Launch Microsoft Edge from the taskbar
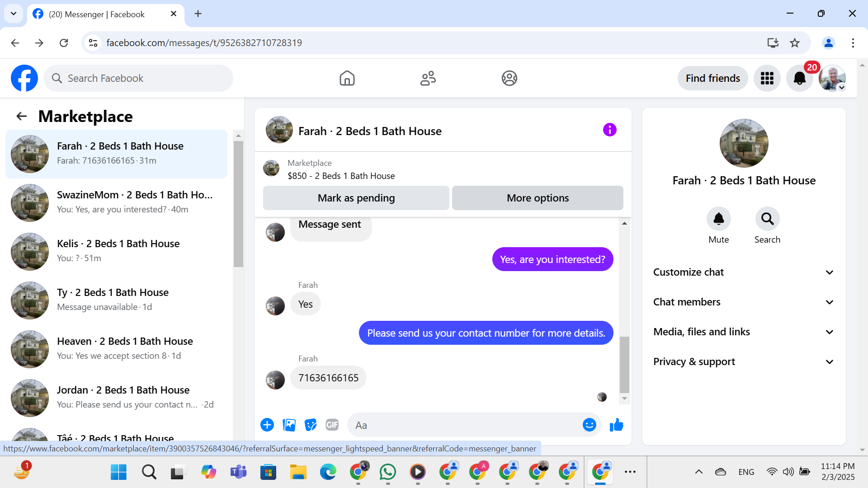The height and width of the screenshot is (488, 868). (x=328, y=472)
